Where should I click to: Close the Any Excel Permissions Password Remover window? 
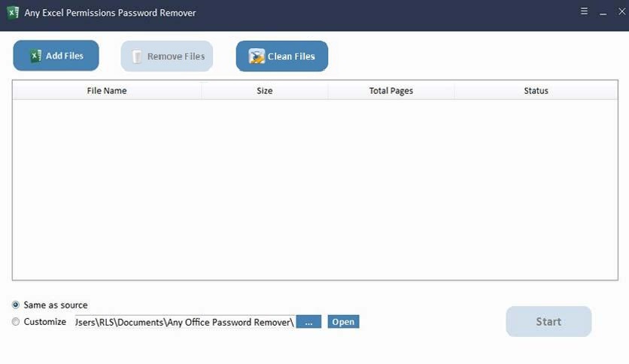[621, 11]
